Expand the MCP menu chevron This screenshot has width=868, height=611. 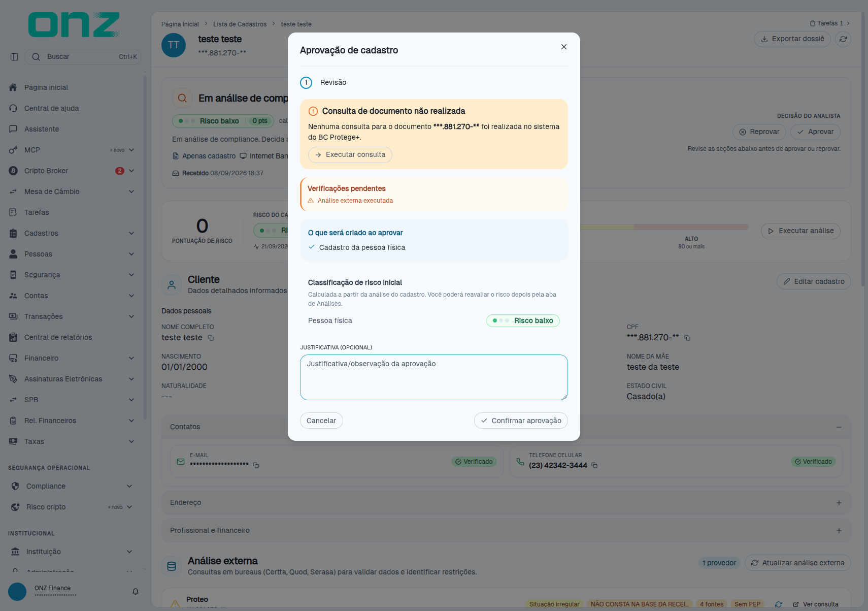pos(131,150)
